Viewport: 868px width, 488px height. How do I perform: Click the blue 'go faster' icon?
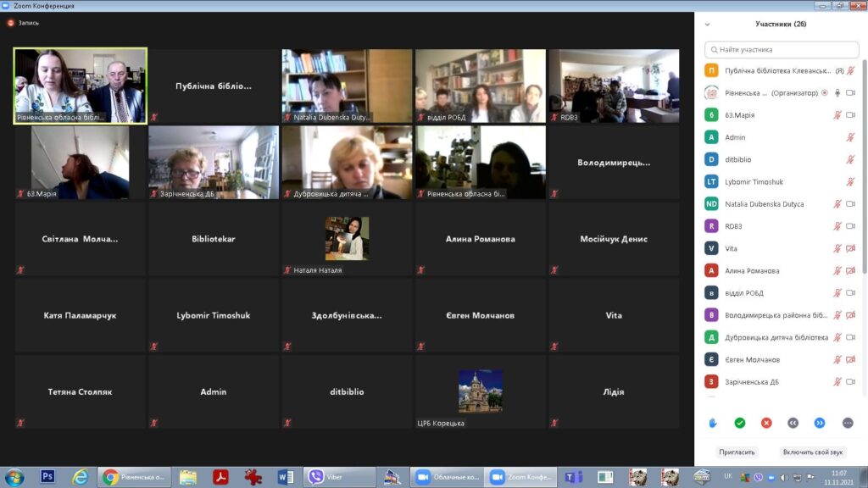(820, 423)
